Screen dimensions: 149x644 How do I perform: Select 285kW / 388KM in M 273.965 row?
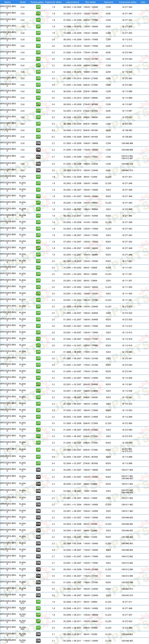click(x=91, y=124)
